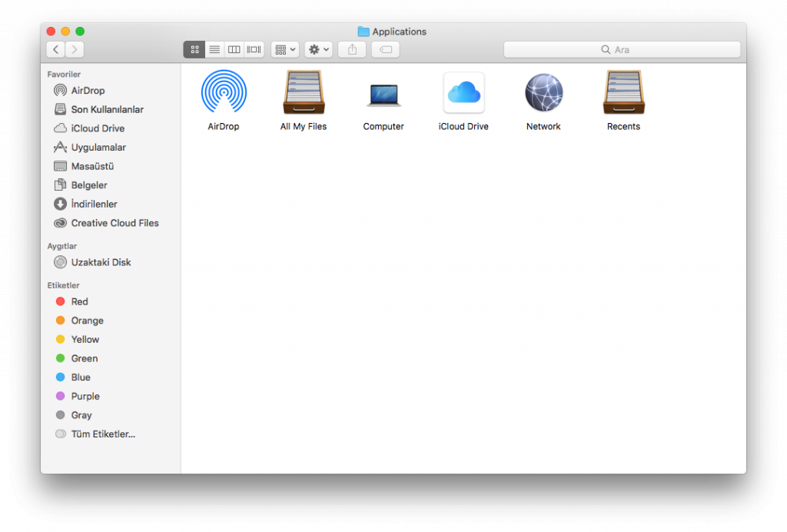
Task: Open the Network globe icon
Action: pyautogui.click(x=543, y=93)
